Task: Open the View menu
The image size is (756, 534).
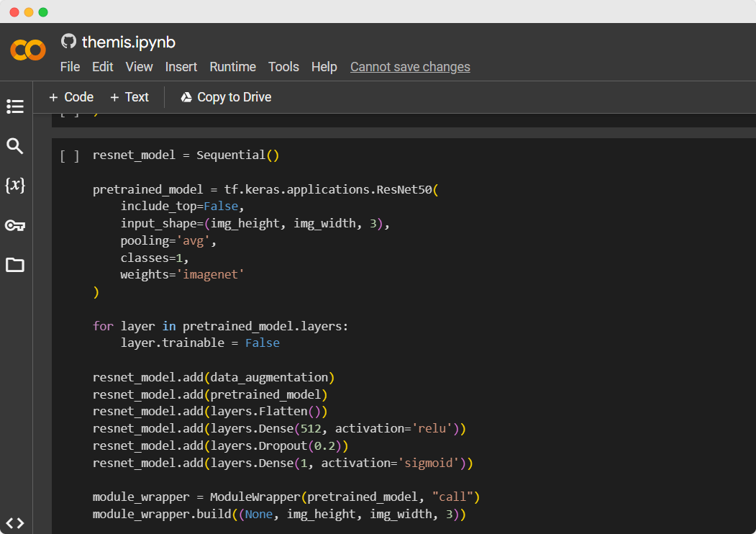Action: tap(139, 67)
